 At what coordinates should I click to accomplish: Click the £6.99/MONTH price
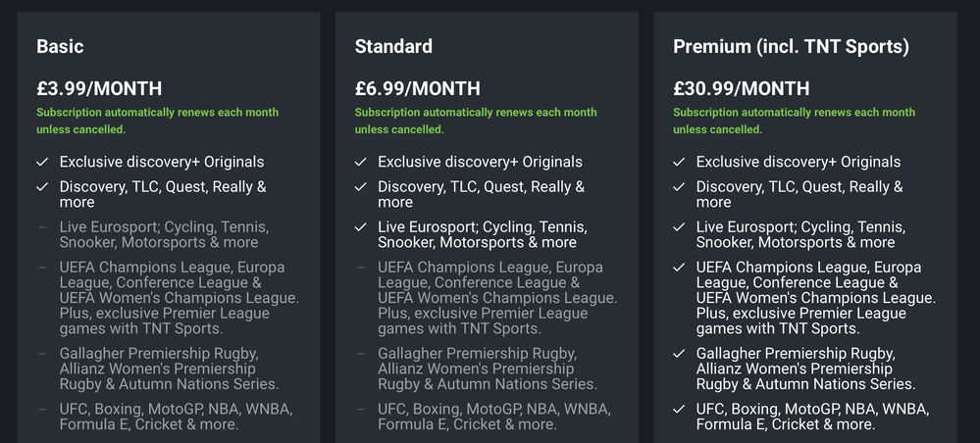[x=418, y=88]
